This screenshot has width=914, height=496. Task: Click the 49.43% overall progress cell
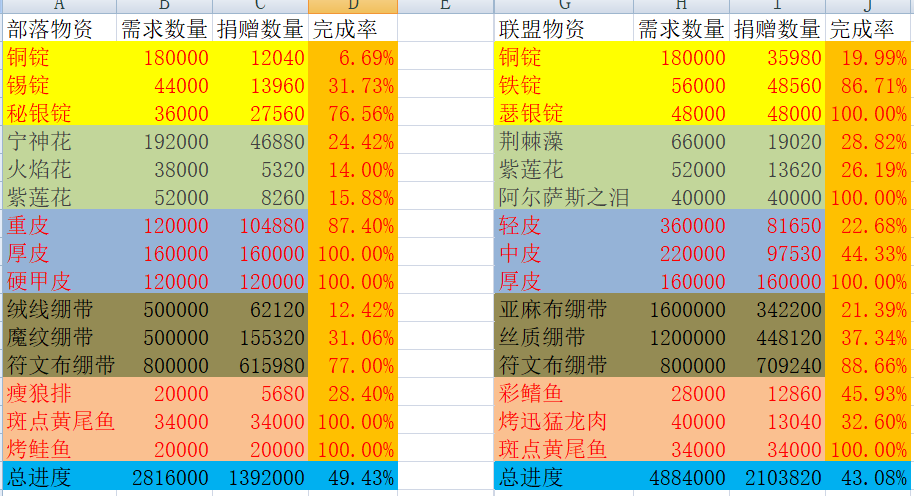pyautogui.click(x=353, y=477)
